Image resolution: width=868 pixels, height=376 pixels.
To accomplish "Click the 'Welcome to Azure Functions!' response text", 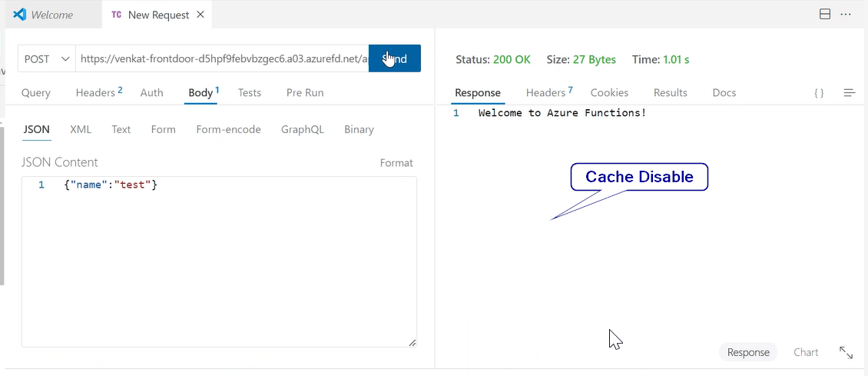I will (x=562, y=113).
